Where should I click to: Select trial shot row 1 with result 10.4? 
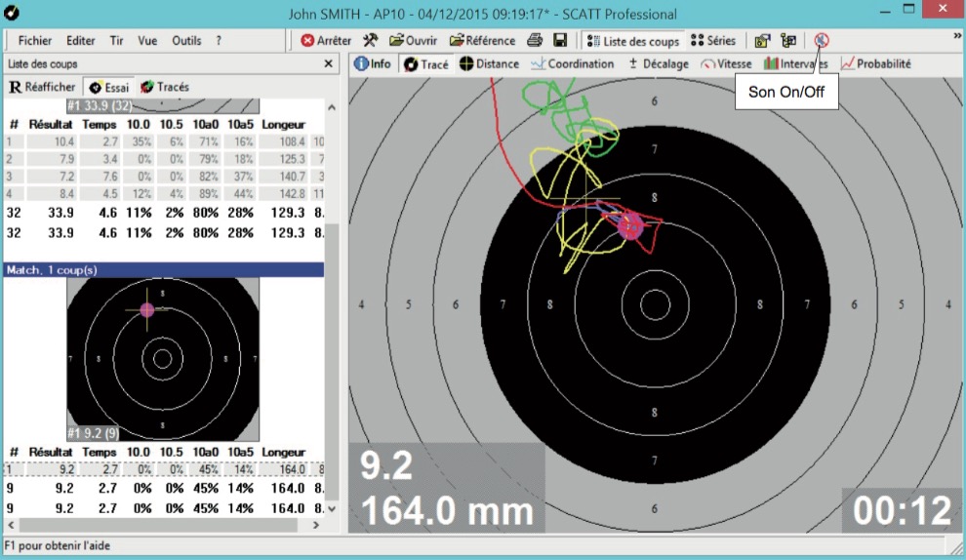point(164,141)
